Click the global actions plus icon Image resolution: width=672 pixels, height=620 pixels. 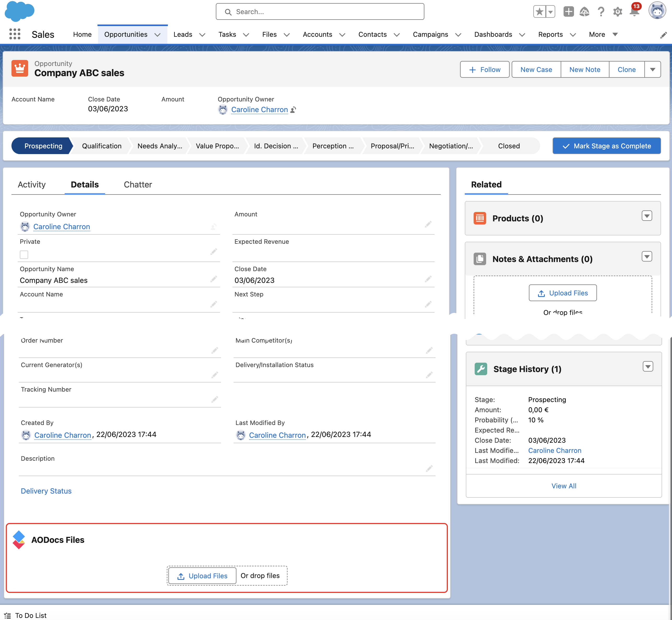coord(568,12)
